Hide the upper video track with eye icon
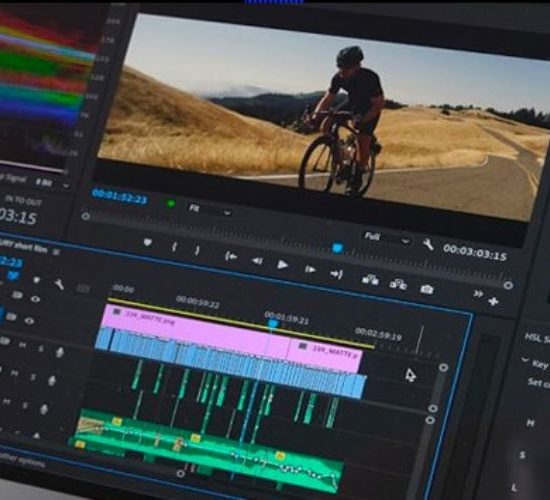550x500 pixels. pyautogui.click(x=35, y=299)
